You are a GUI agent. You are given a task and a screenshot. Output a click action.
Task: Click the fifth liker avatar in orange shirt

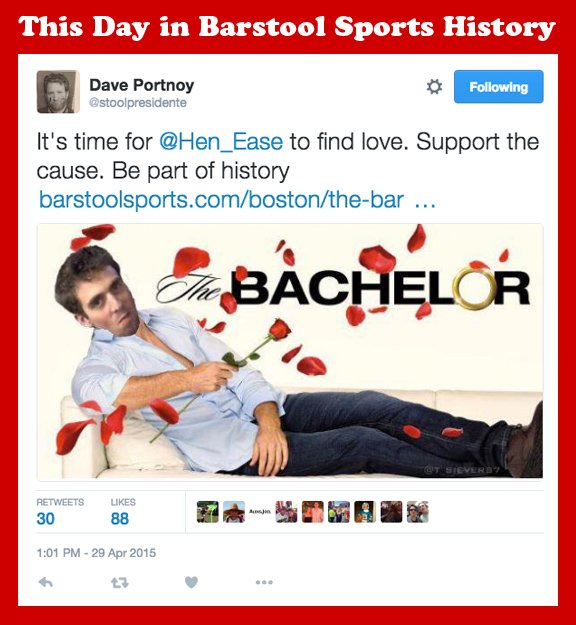click(313, 512)
